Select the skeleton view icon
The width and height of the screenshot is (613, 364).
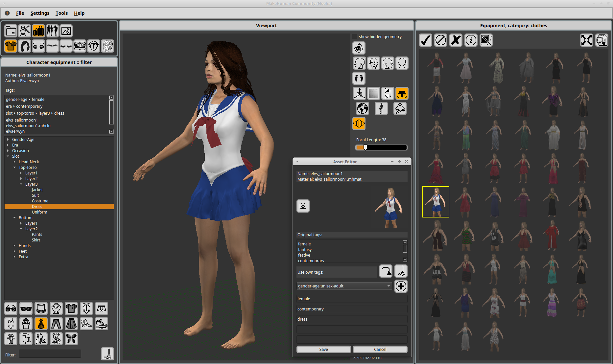tap(381, 108)
